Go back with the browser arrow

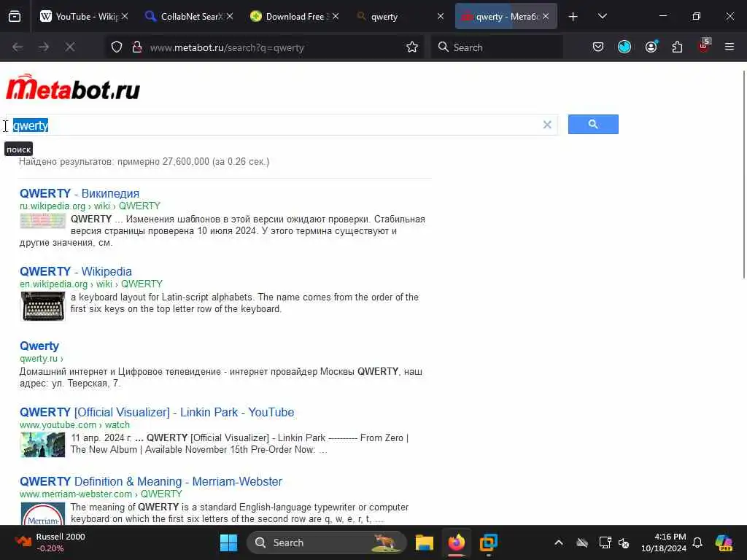pyautogui.click(x=18, y=47)
